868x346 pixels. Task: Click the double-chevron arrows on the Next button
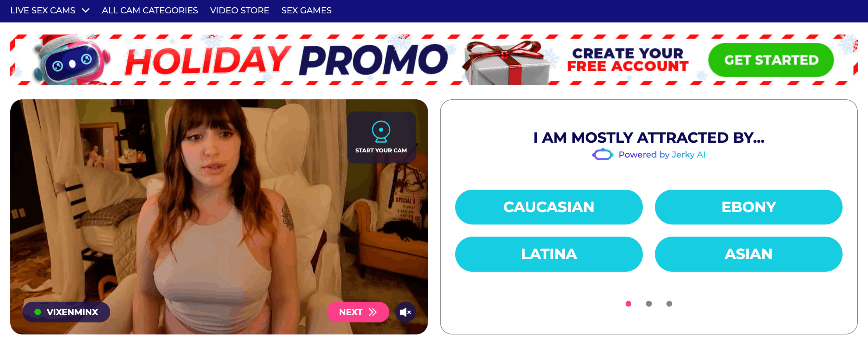pyautogui.click(x=373, y=312)
